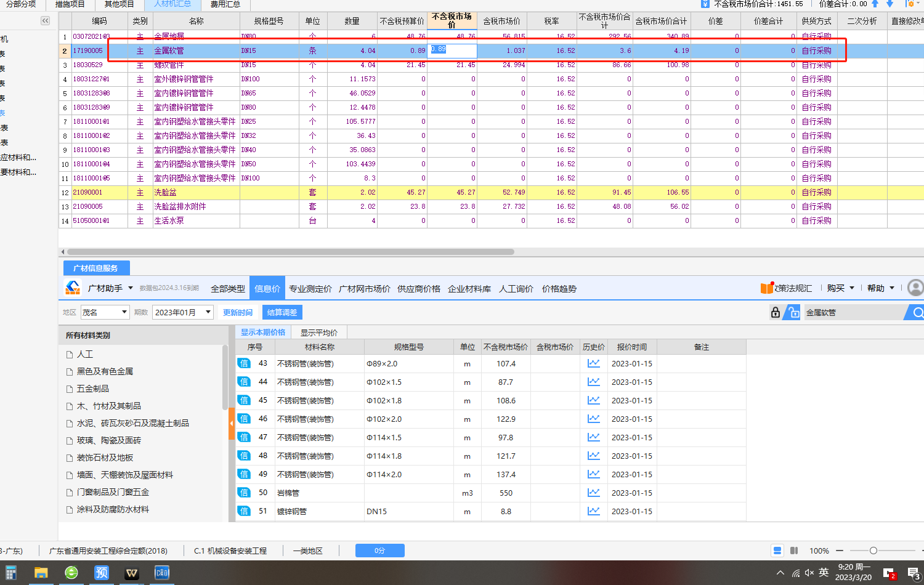Open the orange book icon for 政策法规汇
This screenshot has width=924, height=585.
click(x=767, y=288)
